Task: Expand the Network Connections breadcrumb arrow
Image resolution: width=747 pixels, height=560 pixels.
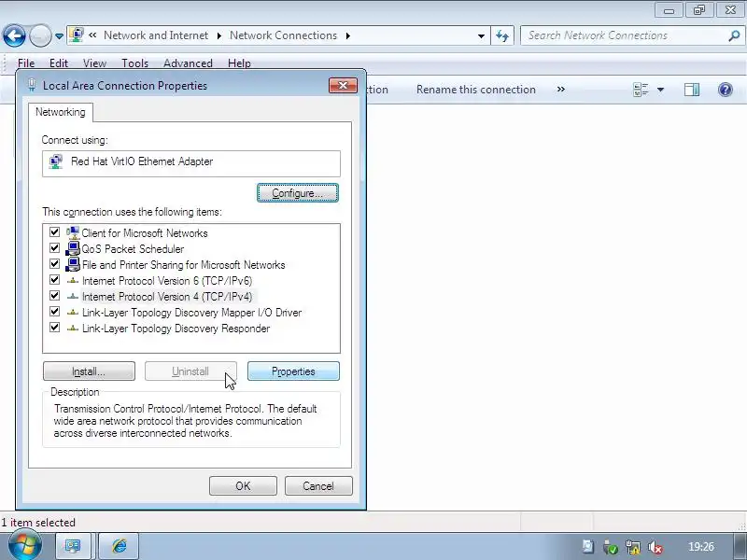Action: (348, 35)
